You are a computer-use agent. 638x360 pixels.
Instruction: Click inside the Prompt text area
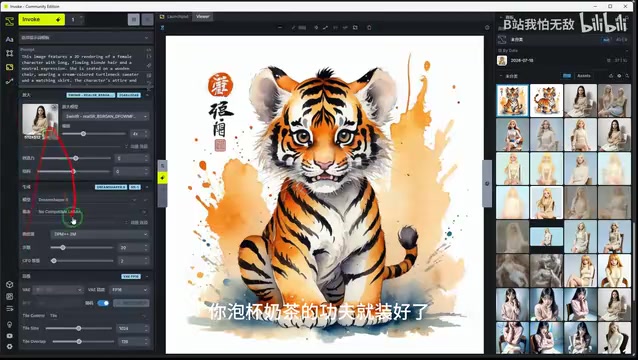point(83,68)
